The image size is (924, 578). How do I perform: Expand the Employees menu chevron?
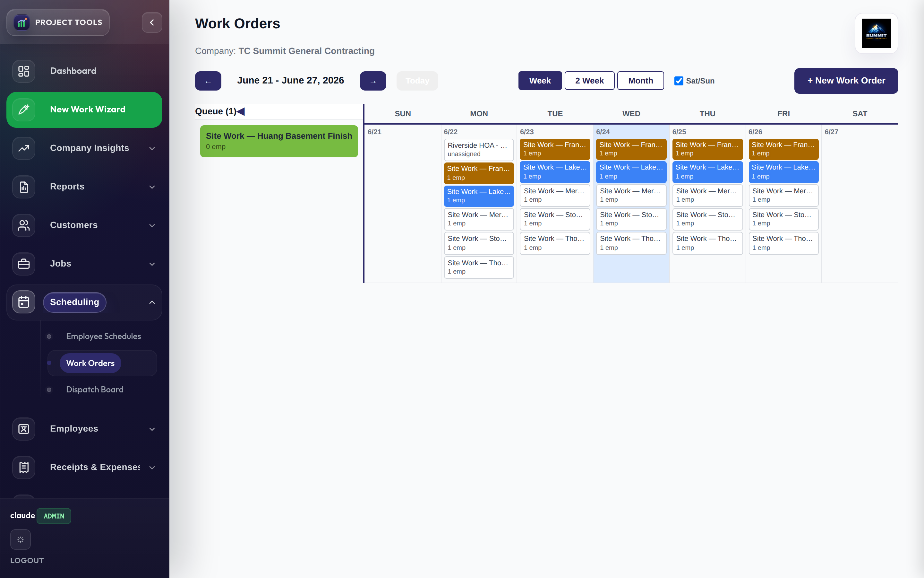[152, 429]
